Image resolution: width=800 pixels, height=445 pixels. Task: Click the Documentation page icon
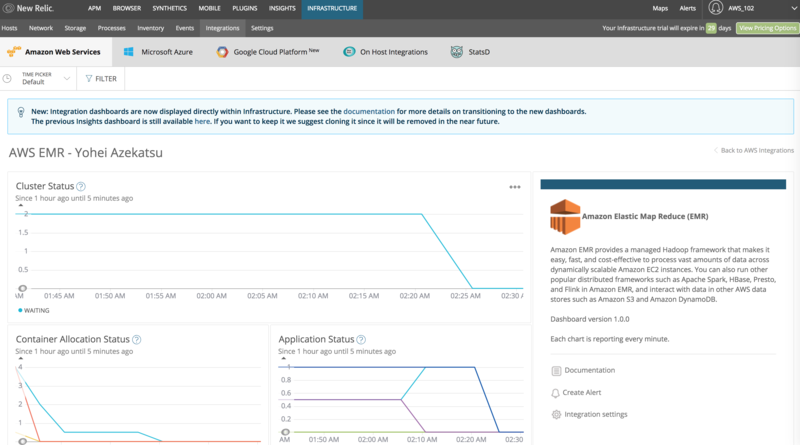(556, 371)
